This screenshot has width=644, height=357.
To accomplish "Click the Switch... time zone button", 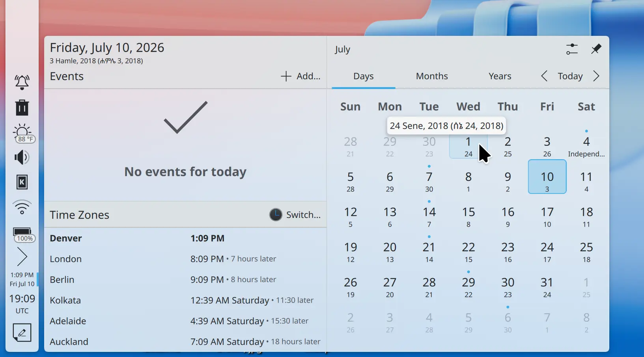I will 295,215.
